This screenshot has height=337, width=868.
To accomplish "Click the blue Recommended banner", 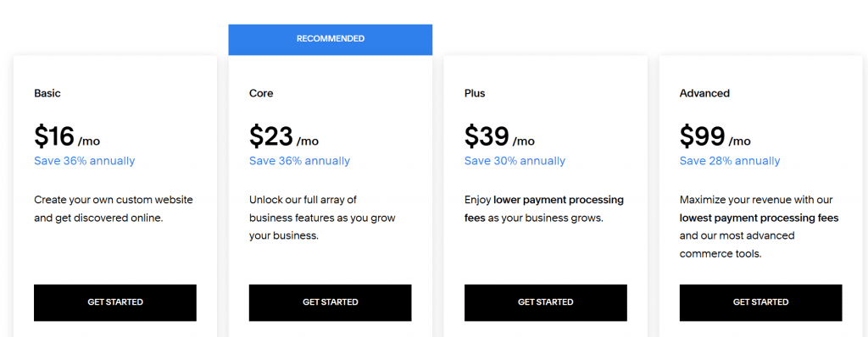I will [331, 39].
